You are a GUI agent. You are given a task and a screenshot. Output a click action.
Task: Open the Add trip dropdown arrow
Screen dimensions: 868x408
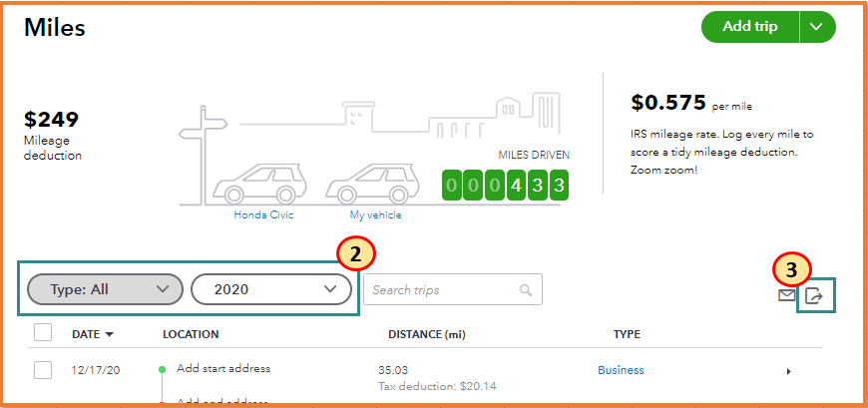pyautogui.click(x=817, y=27)
